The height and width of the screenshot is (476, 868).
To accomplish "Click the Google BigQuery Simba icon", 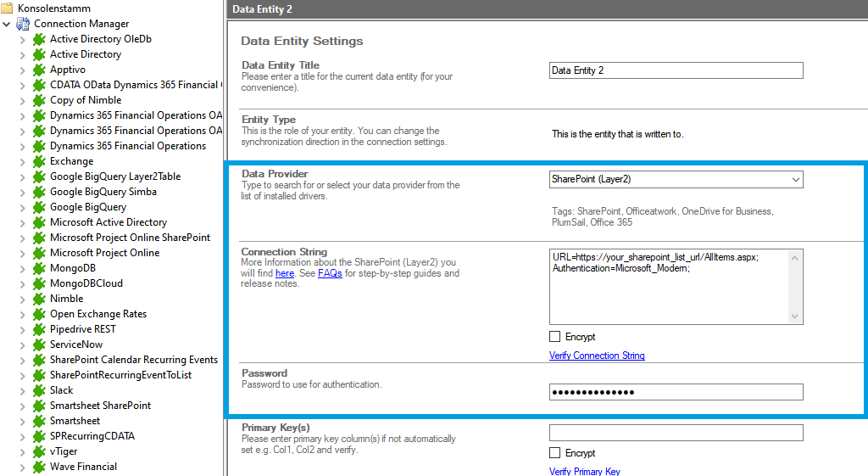I will (x=39, y=192).
